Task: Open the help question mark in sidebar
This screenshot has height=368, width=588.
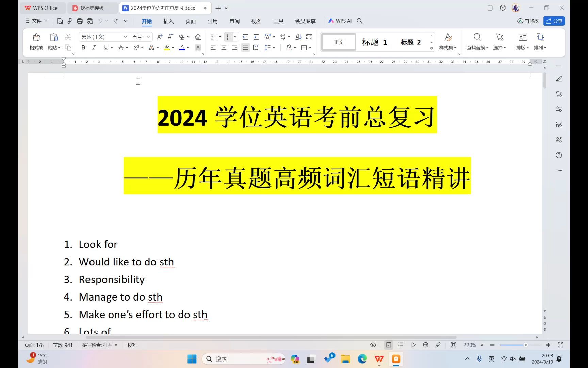Action: [559, 155]
